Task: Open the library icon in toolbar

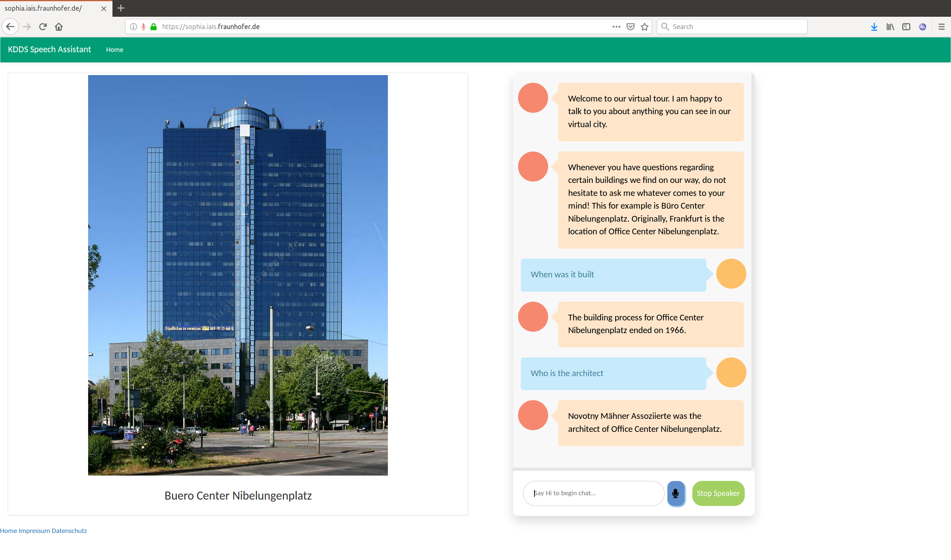Action: pos(890,27)
